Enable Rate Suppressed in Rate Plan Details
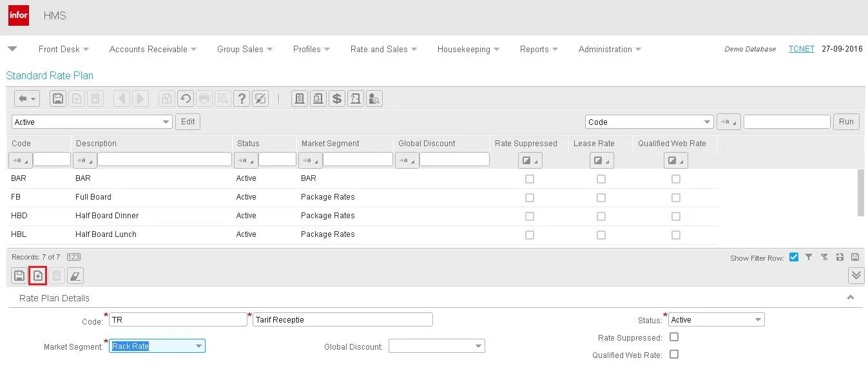Image resolution: width=868 pixels, height=378 pixels. [x=674, y=337]
